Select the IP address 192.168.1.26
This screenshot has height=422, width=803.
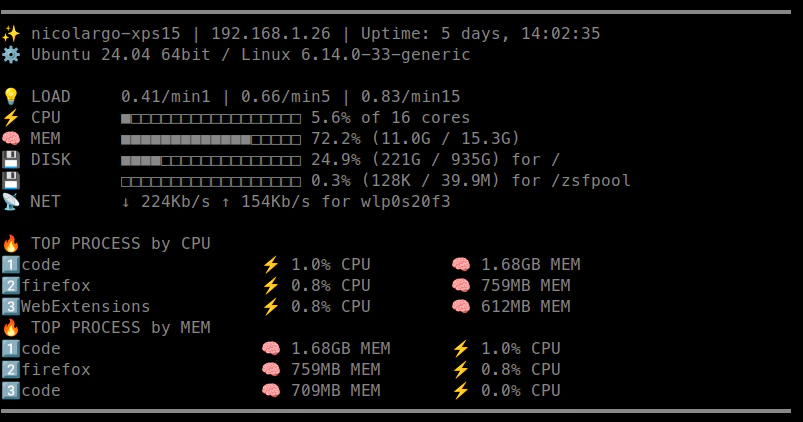[x=271, y=34]
